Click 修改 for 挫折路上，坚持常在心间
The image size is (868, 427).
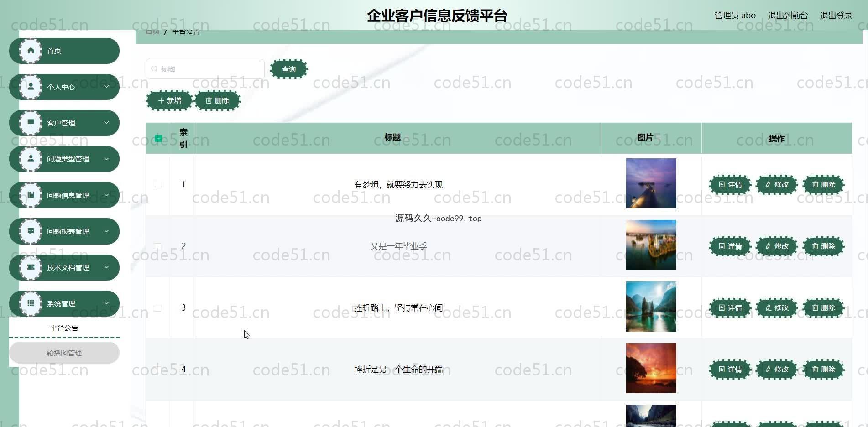point(777,308)
